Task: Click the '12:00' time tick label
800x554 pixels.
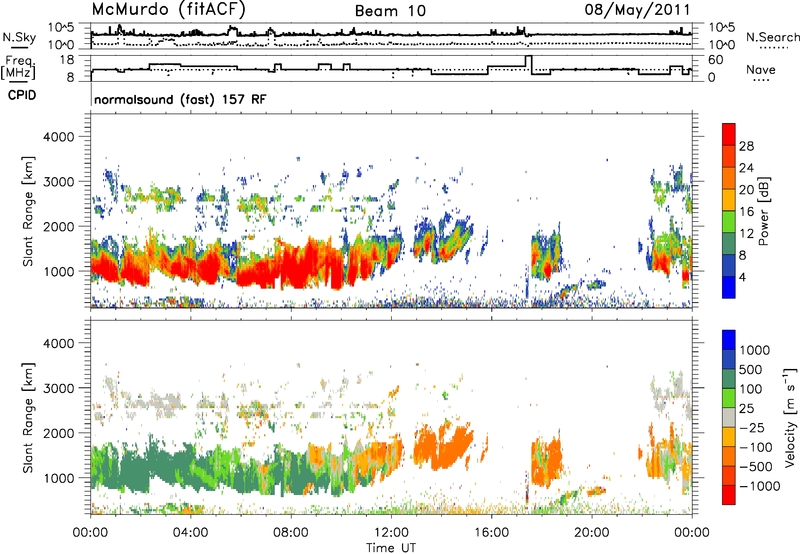Action: (x=391, y=533)
